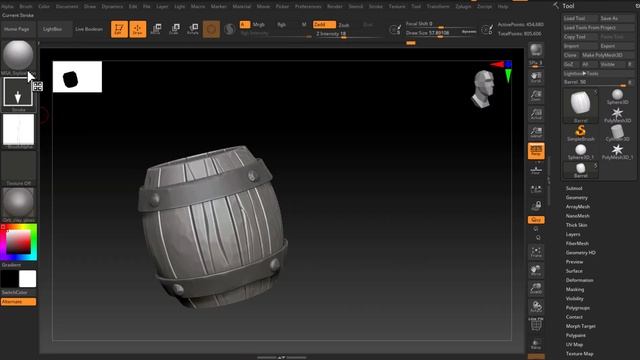Screen dimensions: 640x360
Task: Toggle Live Boolean mode
Action: 89,29
